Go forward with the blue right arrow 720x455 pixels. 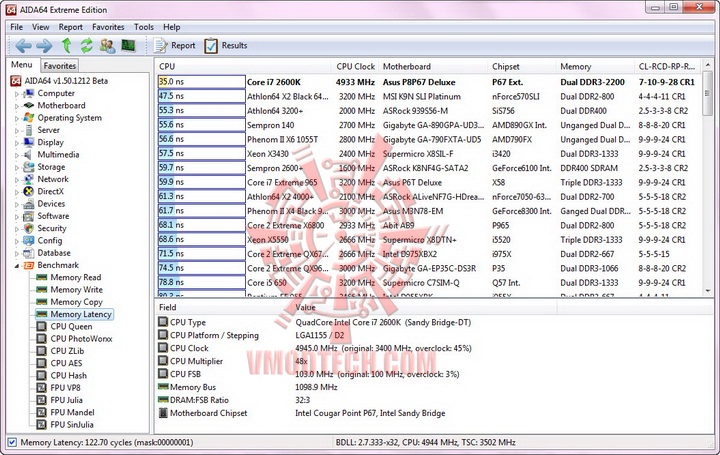(x=44, y=45)
